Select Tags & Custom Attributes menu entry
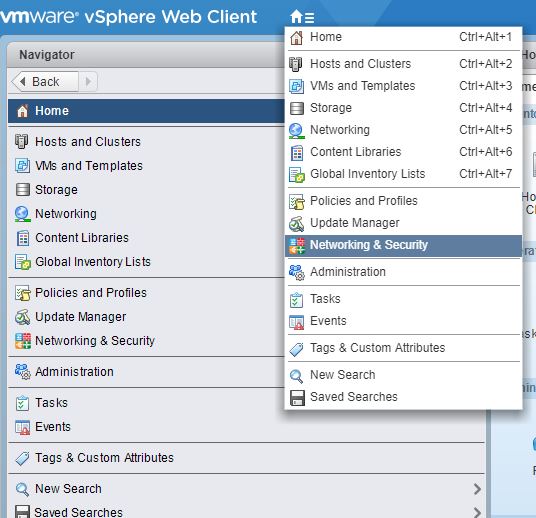Viewport: 536px width, 518px height. coord(403,348)
